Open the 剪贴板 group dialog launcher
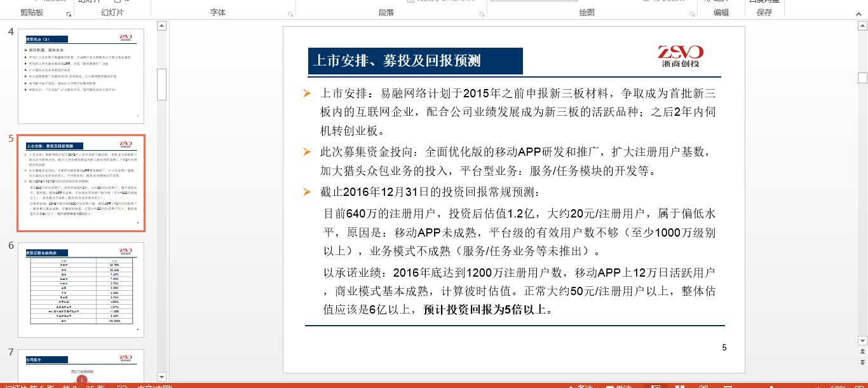 [x=68, y=13]
